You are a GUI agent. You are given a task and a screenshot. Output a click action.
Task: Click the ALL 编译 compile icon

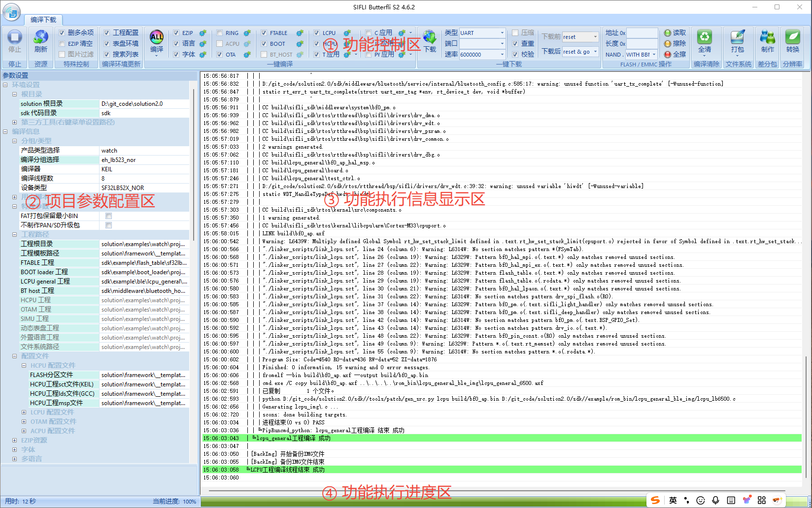point(157,37)
